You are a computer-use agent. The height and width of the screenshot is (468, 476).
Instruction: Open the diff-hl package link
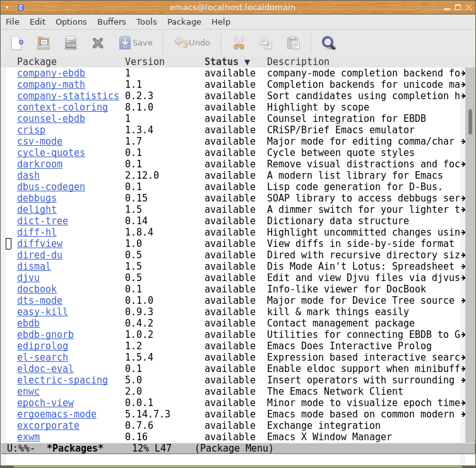click(37, 232)
